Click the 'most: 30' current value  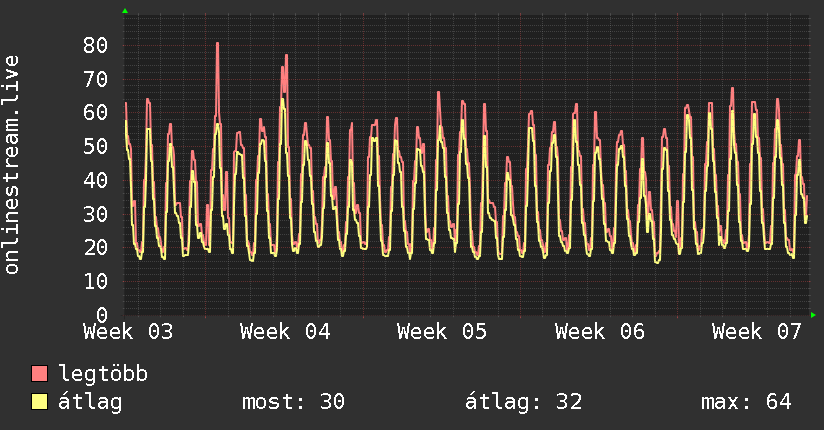[x=293, y=402]
